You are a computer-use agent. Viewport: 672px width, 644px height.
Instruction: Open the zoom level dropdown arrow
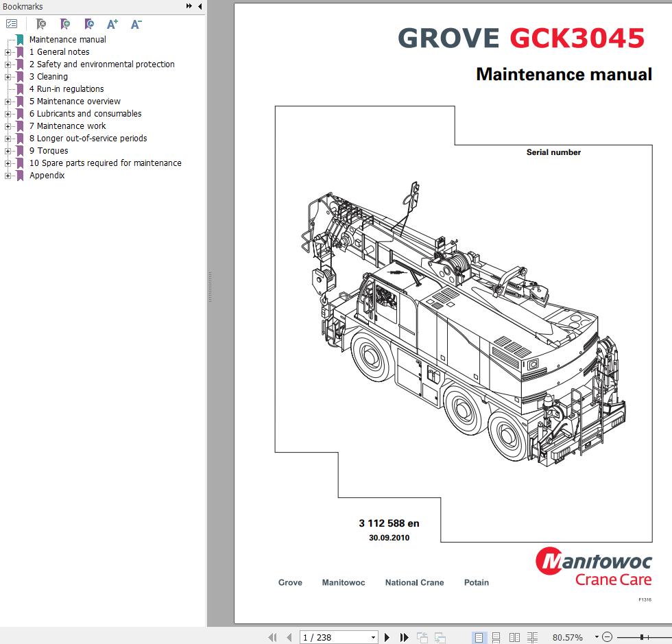coord(596,637)
